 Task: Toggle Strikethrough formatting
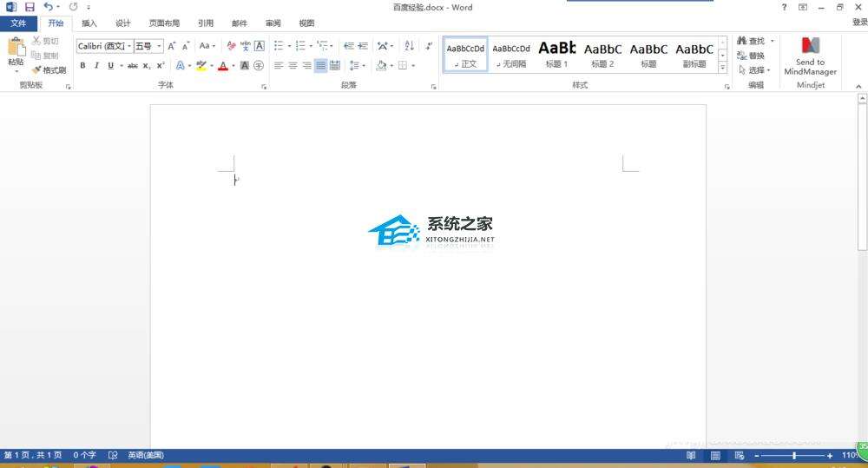pos(132,65)
